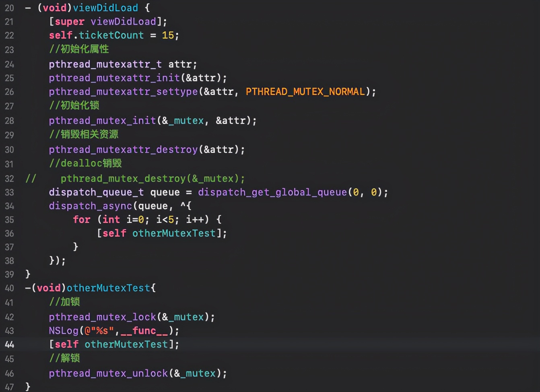The image size is (540, 392).
Task: Click the void return type on line 40
Action: pyautogui.click(x=49, y=288)
